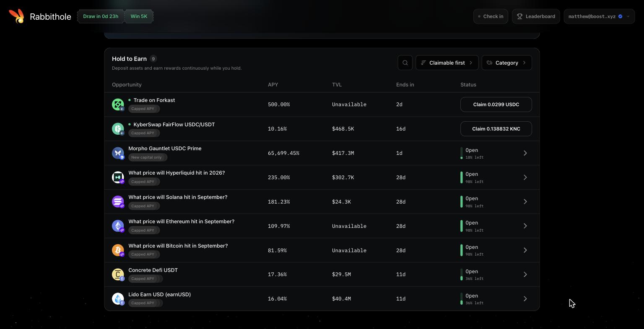Click 'What price will Ethereum hit in September?'
Viewport: 644px width, 329px height.
point(182,222)
